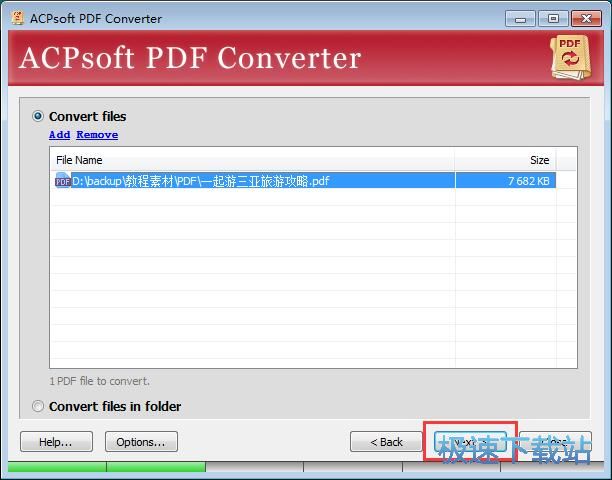The width and height of the screenshot is (612, 480).
Task: Click the ACPsoft app icon in title bar
Action: (18, 18)
